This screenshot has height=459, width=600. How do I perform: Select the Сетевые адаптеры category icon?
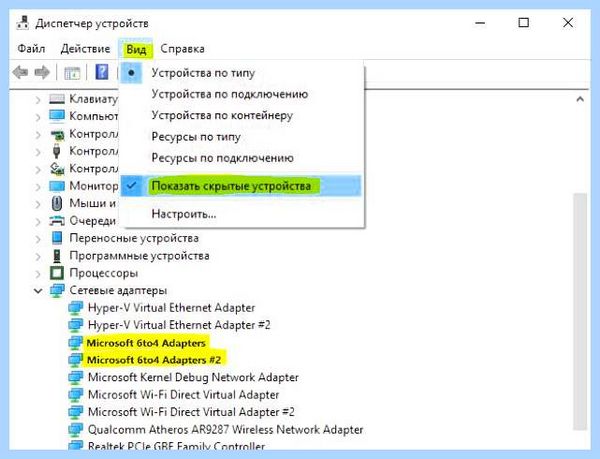57,291
